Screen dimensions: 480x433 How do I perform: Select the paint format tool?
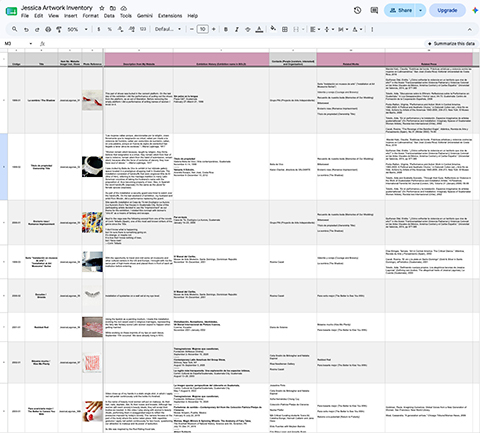pyautogui.click(x=59, y=29)
